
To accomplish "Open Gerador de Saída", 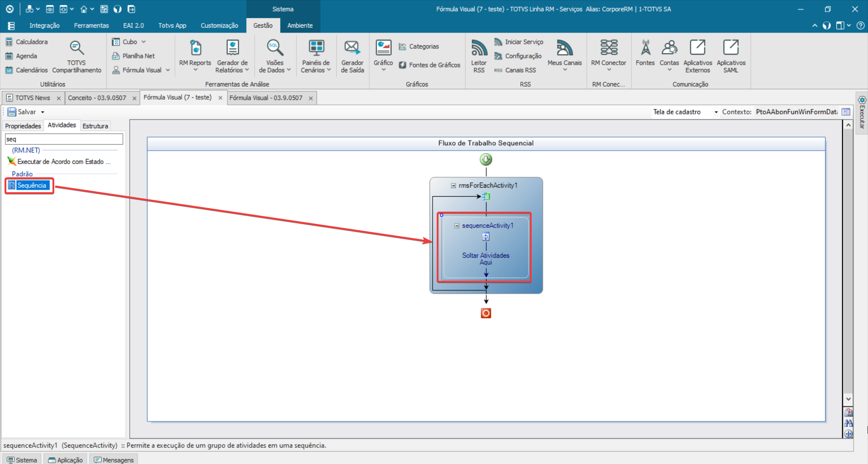I will pos(352,57).
